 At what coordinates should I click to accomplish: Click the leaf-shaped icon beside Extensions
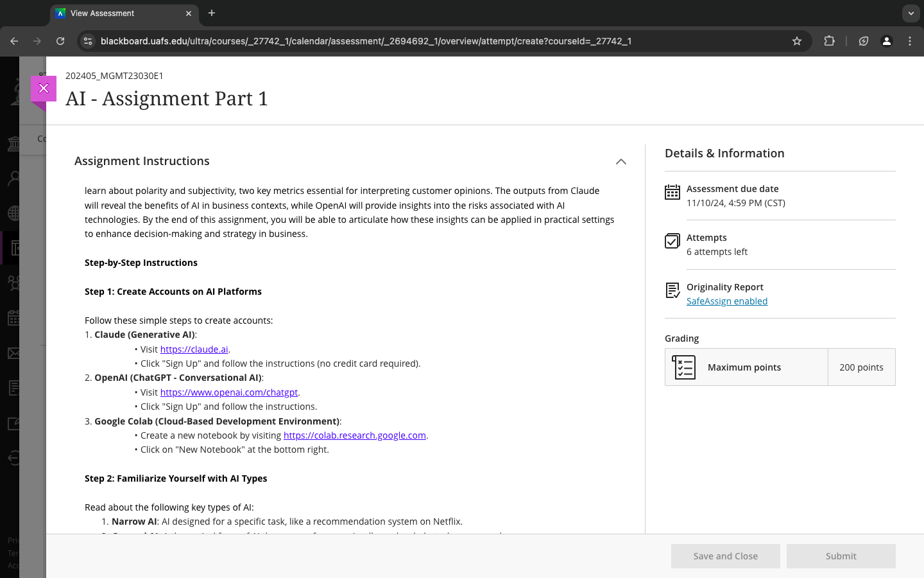click(864, 41)
